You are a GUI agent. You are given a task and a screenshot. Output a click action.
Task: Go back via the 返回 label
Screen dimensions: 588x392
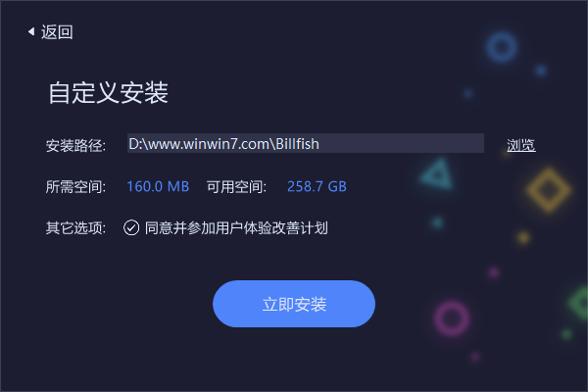point(57,32)
